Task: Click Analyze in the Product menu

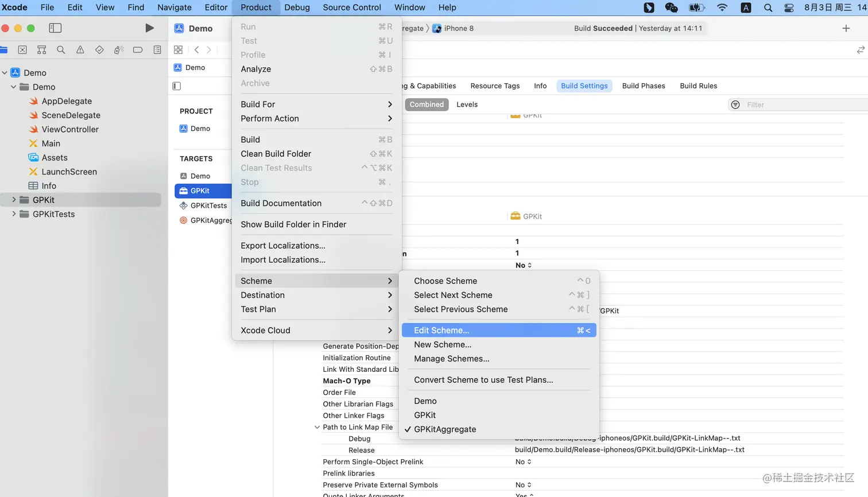Action: pos(316,69)
